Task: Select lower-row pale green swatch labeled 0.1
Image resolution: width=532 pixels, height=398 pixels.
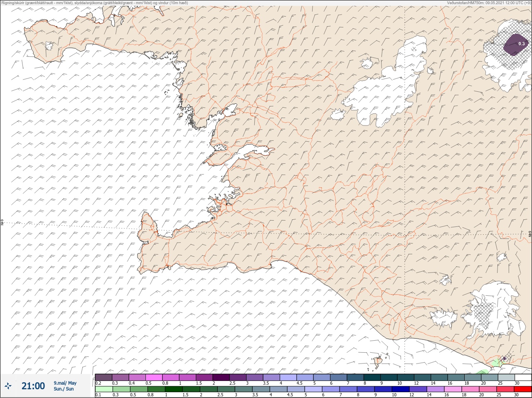Action: point(103,389)
